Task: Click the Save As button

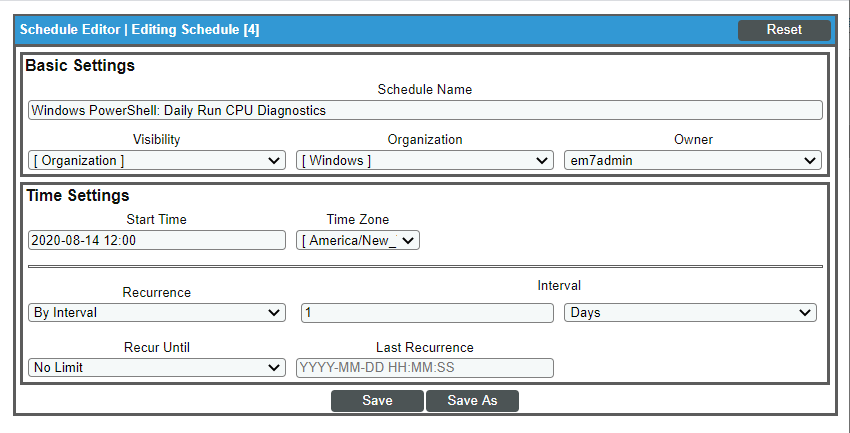Action: 472,401
